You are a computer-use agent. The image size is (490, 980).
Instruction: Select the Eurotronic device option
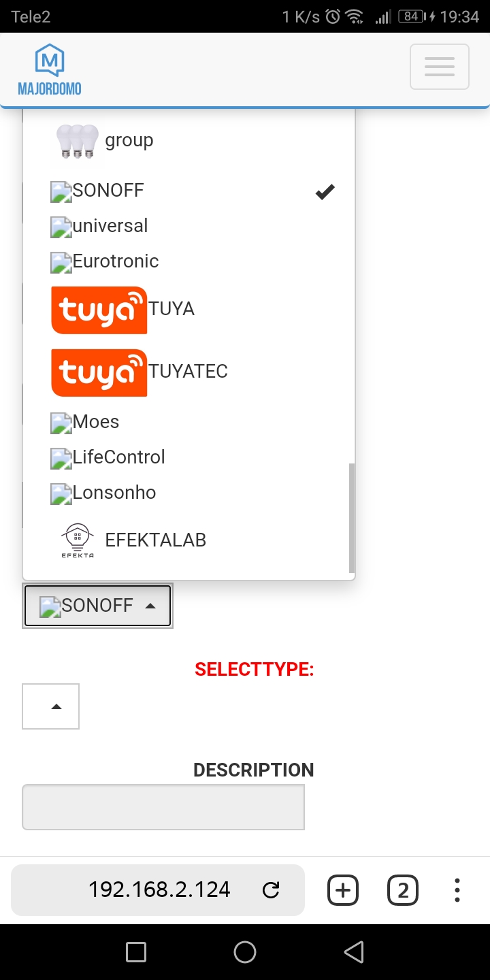pyautogui.click(x=103, y=261)
